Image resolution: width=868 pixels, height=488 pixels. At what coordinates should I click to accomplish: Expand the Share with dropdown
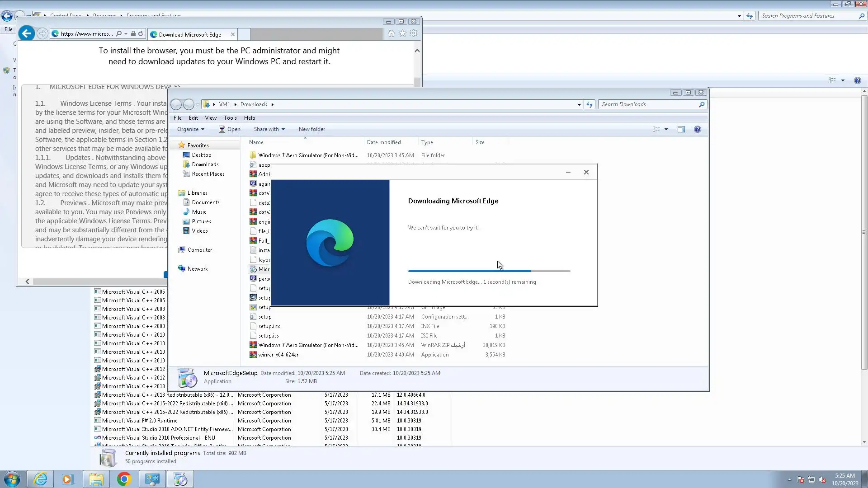click(x=269, y=129)
